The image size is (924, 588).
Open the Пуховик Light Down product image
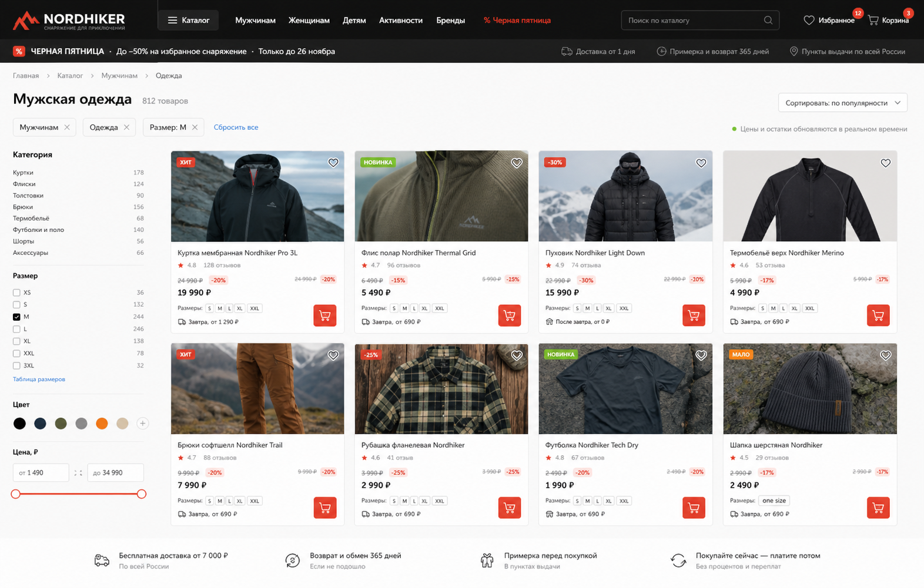[x=625, y=196]
